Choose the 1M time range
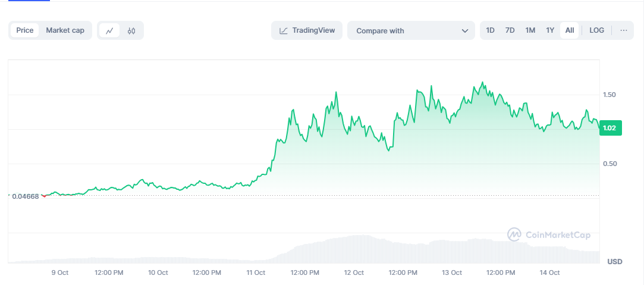The height and width of the screenshot is (285, 644). coord(530,30)
